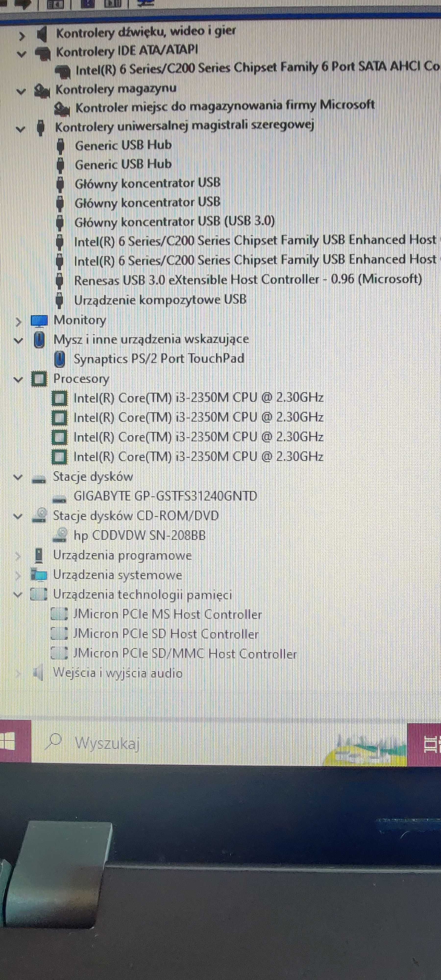Image resolution: width=441 pixels, height=980 pixels.
Task: Collapse Kontrolery uniwersalnej magistrali szeregowej chevron
Action: coord(20,129)
